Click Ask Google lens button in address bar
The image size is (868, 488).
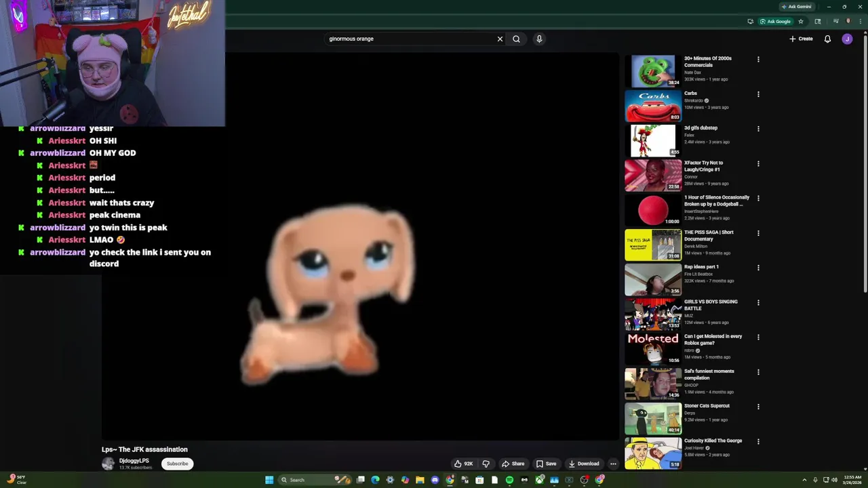point(775,21)
